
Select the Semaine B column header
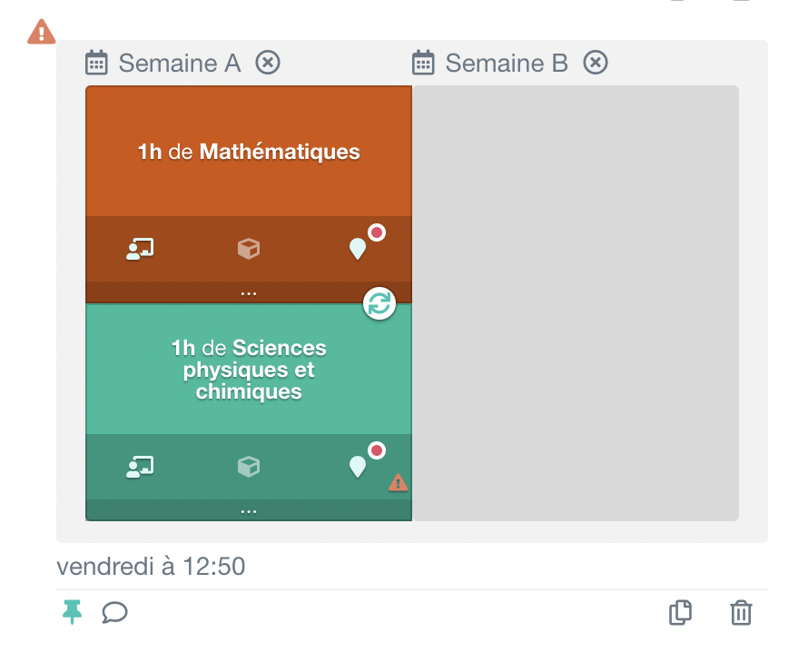point(505,63)
